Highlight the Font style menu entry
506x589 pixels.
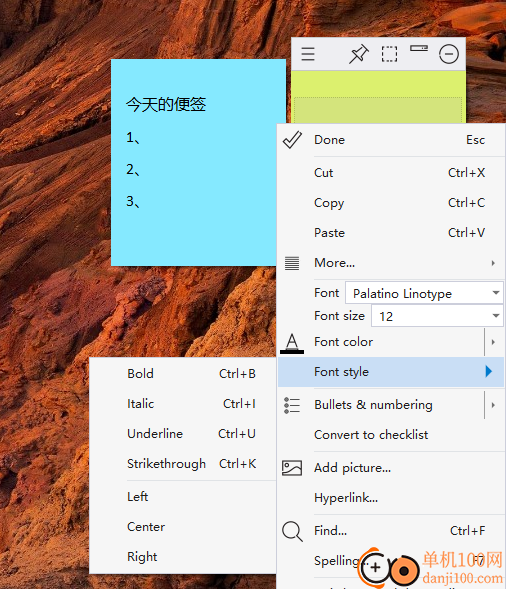(x=391, y=372)
